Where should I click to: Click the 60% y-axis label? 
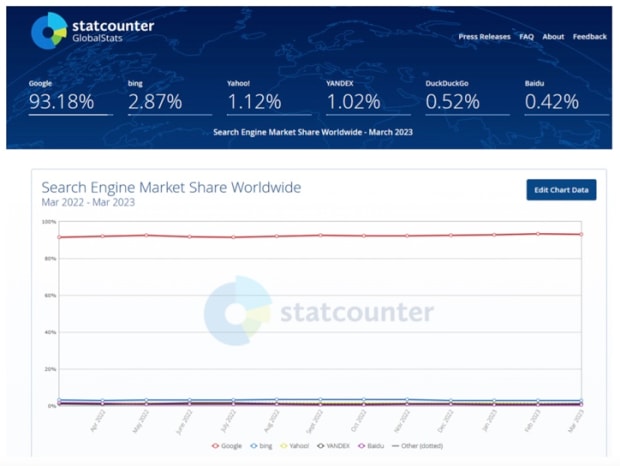50,295
